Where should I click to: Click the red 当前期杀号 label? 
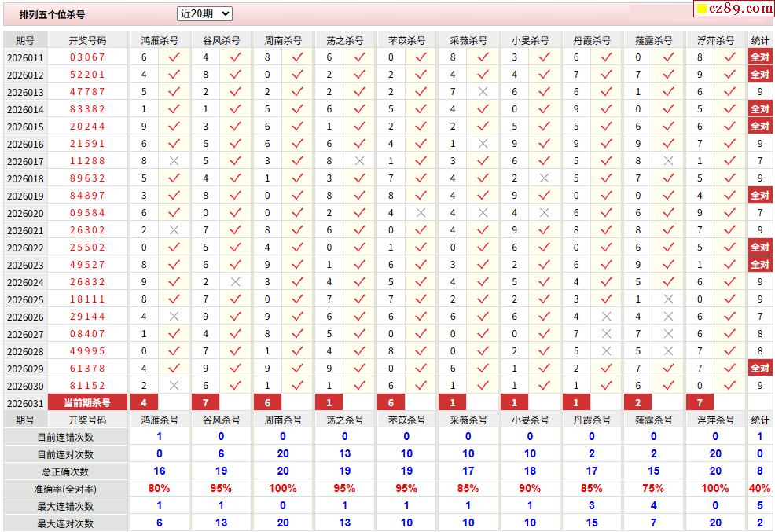point(87,403)
